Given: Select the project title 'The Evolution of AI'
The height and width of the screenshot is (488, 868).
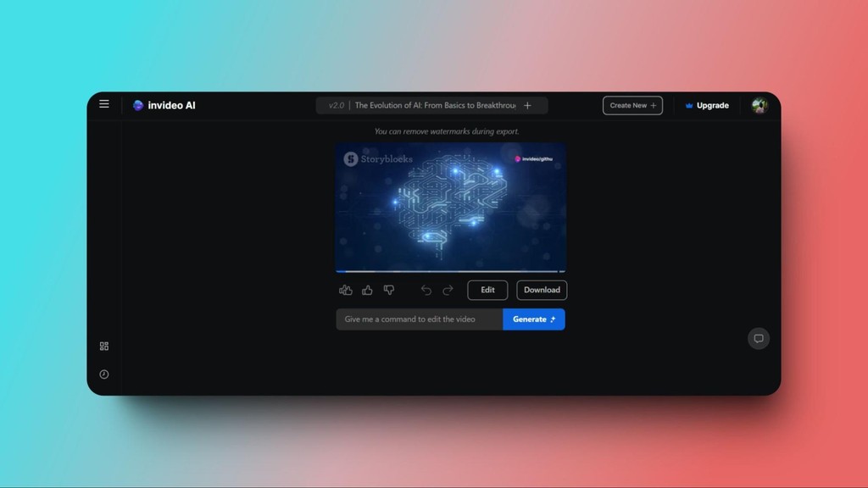Looking at the screenshot, I should (x=432, y=105).
